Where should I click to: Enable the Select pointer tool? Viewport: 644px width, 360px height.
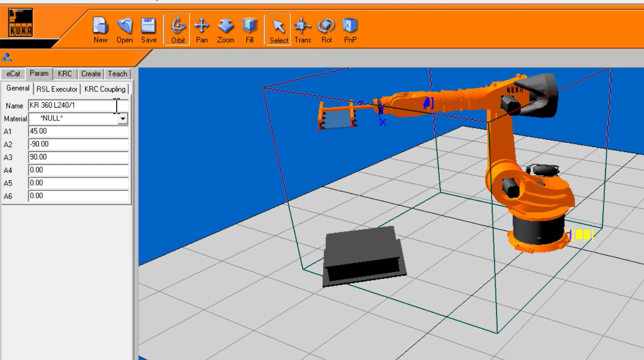(x=278, y=30)
